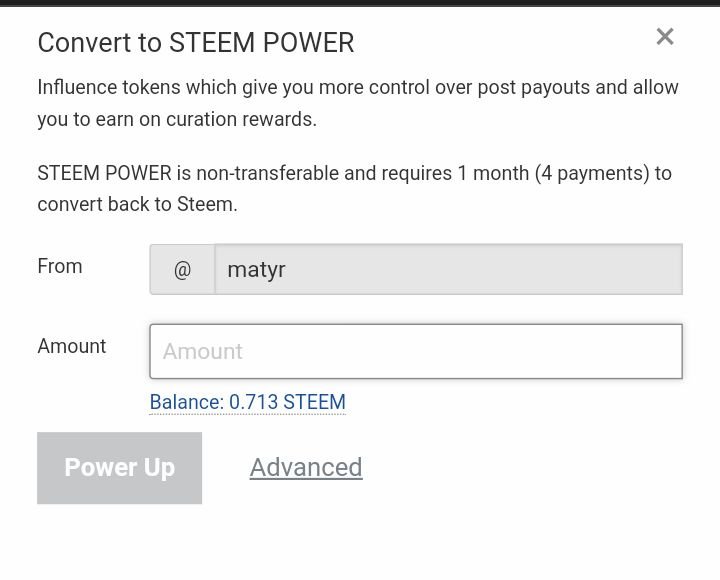Screen dimensions: 720x580
Task: Click the curation rewards text line
Action: (177, 119)
